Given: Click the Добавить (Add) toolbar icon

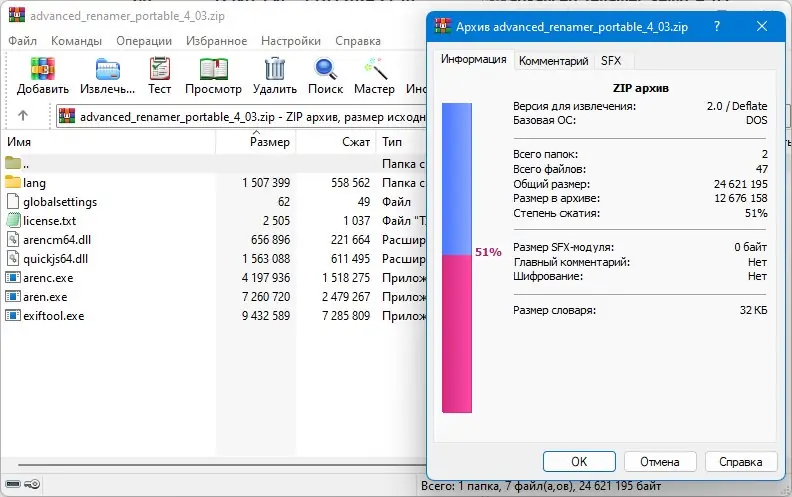Looking at the screenshot, I should pyautogui.click(x=42, y=68).
